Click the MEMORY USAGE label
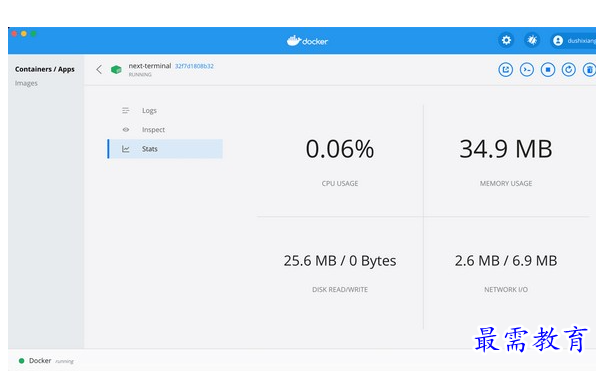The image size is (596, 371). 506,184
